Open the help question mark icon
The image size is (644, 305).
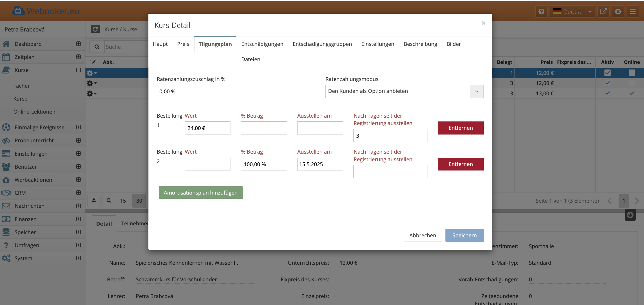pyautogui.click(x=541, y=11)
